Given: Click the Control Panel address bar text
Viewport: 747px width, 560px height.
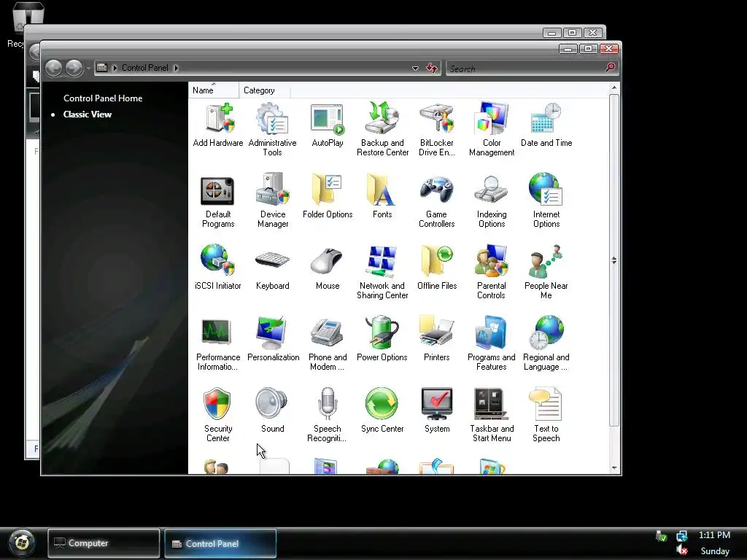Looking at the screenshot, I should (x=145, y=68).
